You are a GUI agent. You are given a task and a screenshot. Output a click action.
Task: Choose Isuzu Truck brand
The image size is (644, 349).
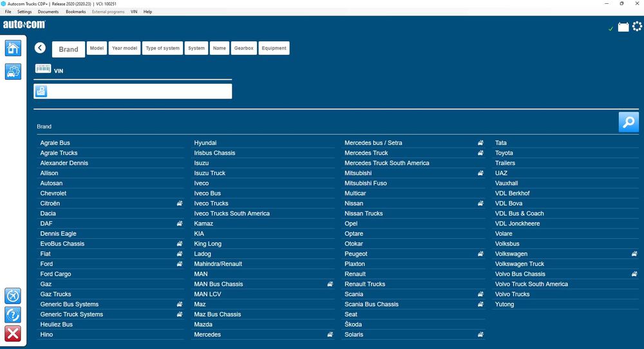[x=209, y=173]
